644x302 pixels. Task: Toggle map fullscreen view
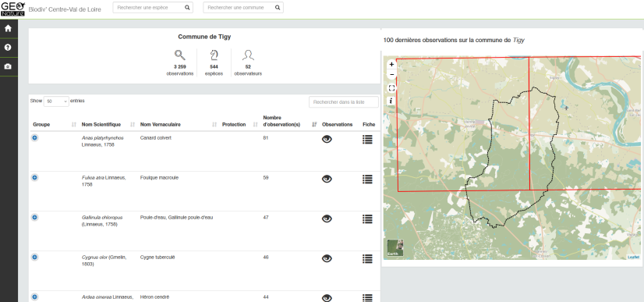point(391,88)
